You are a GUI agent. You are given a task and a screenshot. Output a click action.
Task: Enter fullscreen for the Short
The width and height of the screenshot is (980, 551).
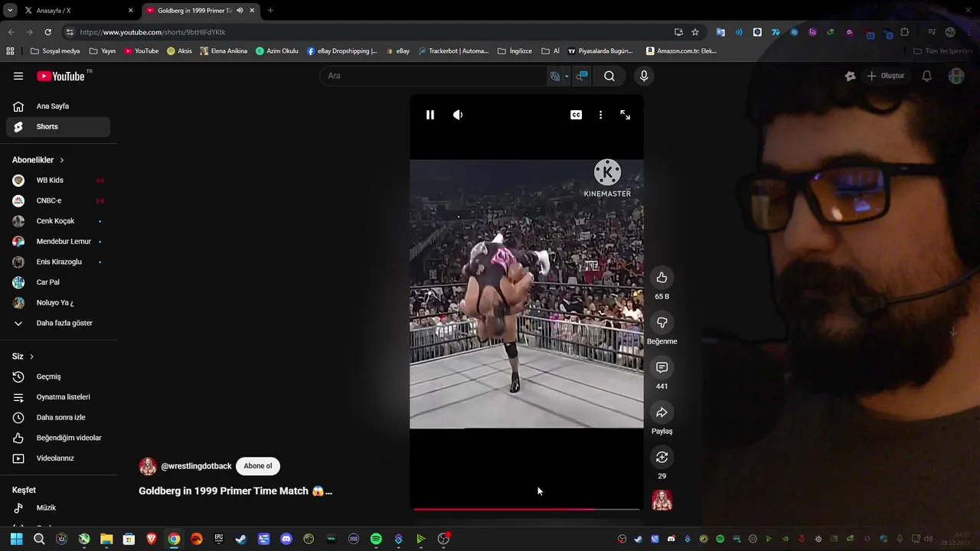626,115
